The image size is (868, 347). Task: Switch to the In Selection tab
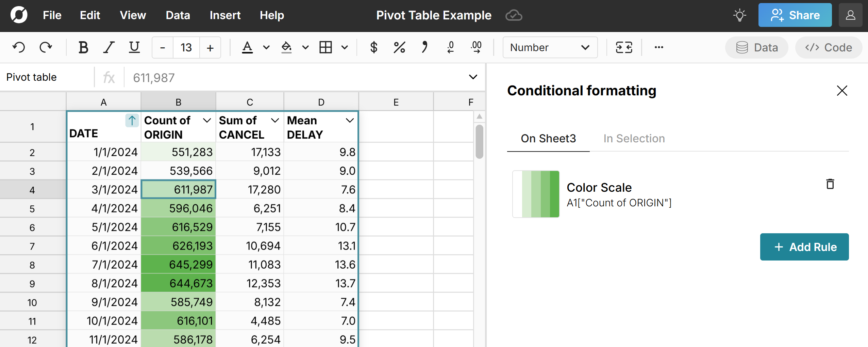pyautogui.click(x=634, y=138)
